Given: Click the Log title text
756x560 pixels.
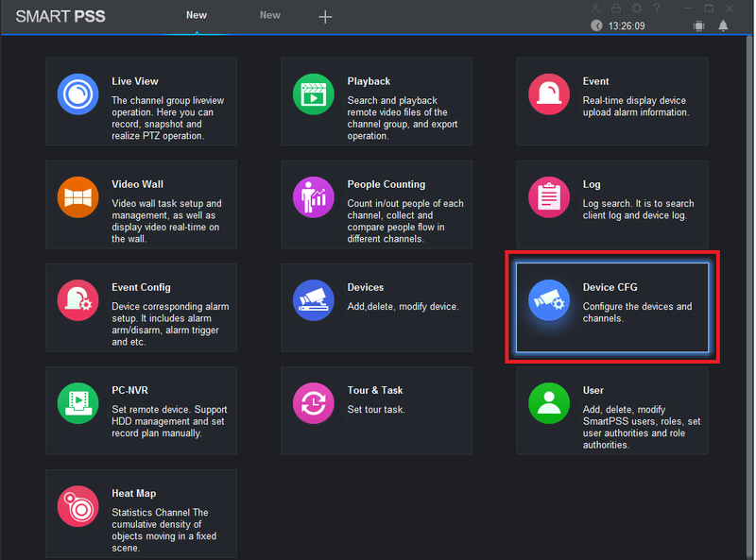Looking at the screenshot, I should coord(592,184).
